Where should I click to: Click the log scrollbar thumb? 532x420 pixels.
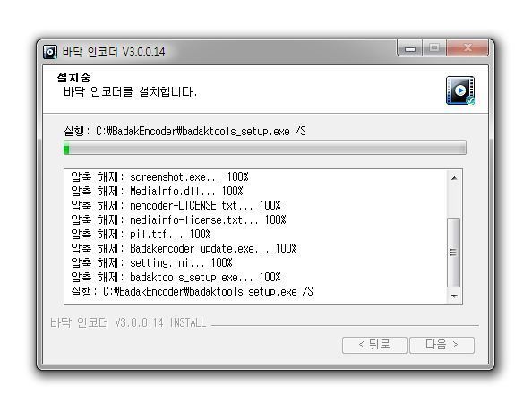(453, 253)
